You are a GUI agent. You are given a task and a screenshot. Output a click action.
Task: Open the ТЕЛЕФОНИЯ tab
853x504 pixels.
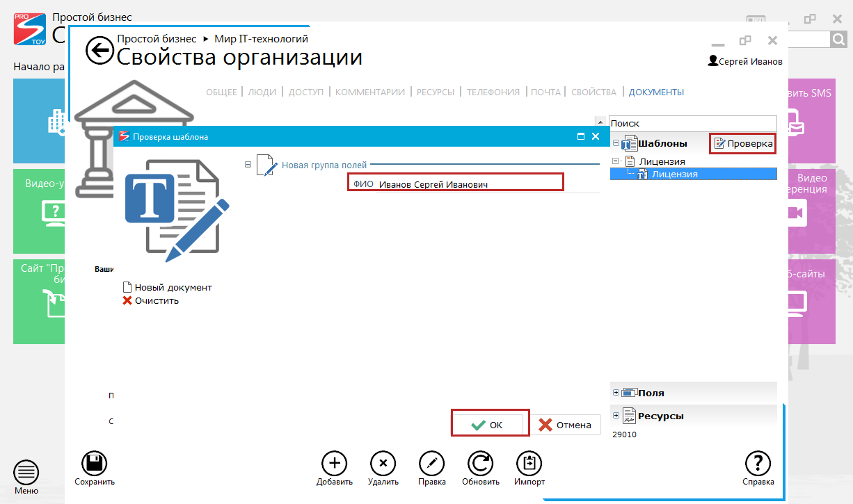[x=493, y=92]
